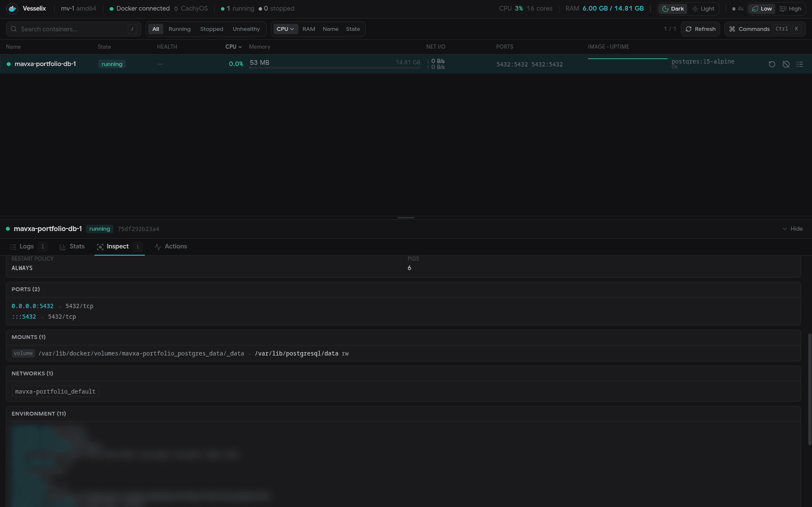This screenshot has width=812, height=507.
Task: Open the Inspect tab
Action: pos(119,247)
